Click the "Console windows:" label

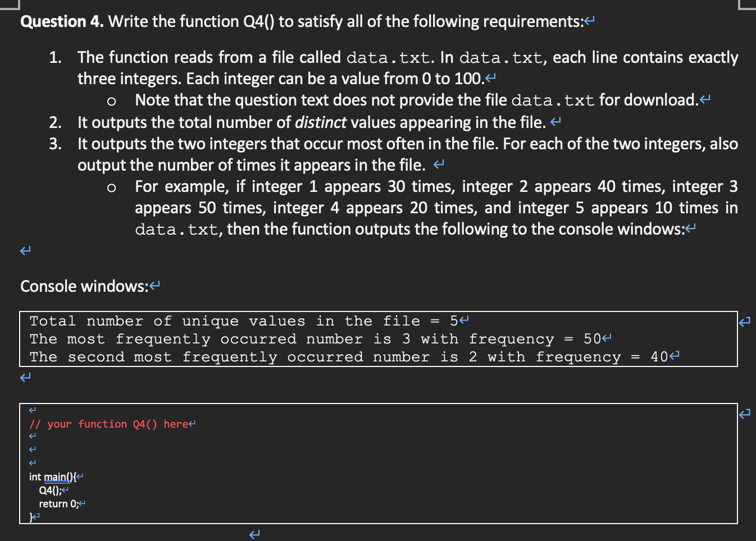pos(84,286)
